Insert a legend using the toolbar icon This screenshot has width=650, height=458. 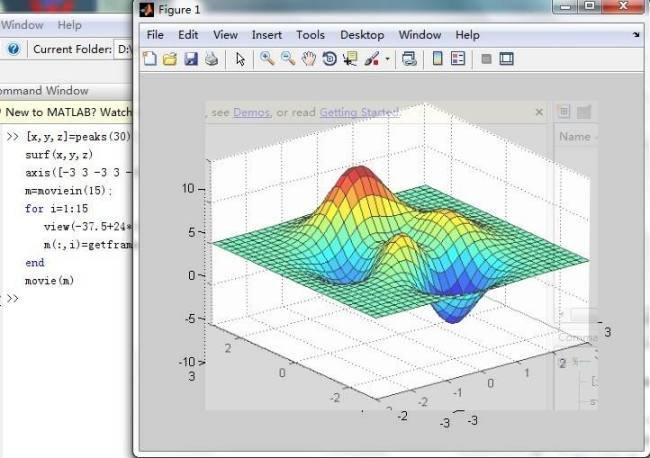pos(458,58)
